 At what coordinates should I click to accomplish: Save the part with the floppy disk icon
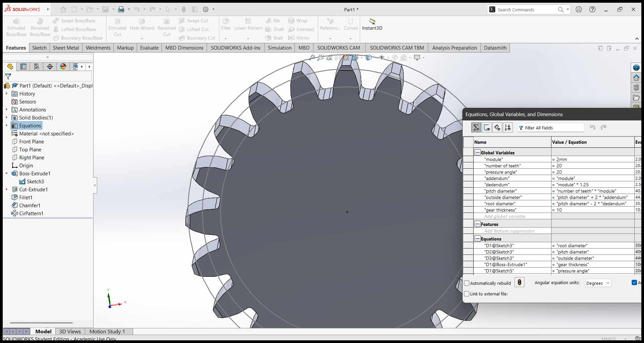106,9
